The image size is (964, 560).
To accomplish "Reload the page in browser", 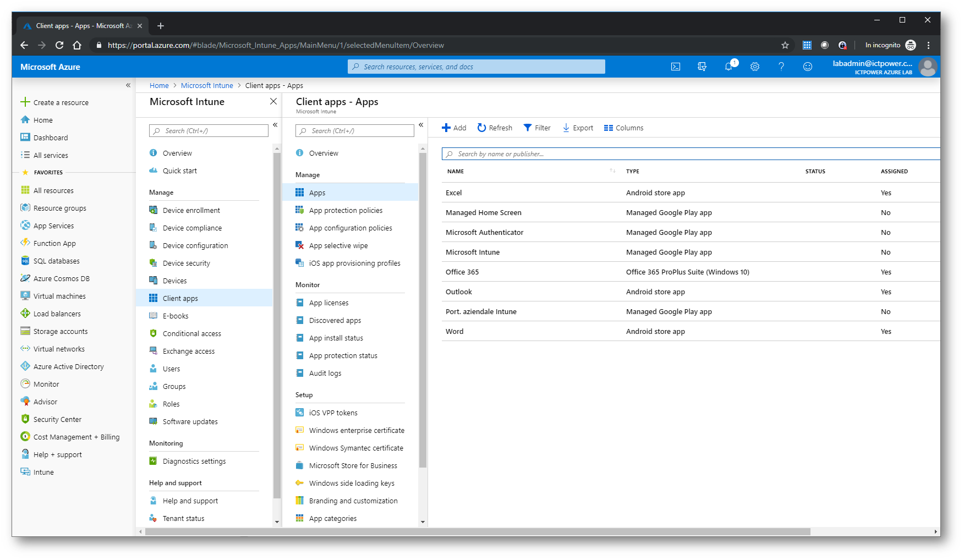I will click(59, 45).
